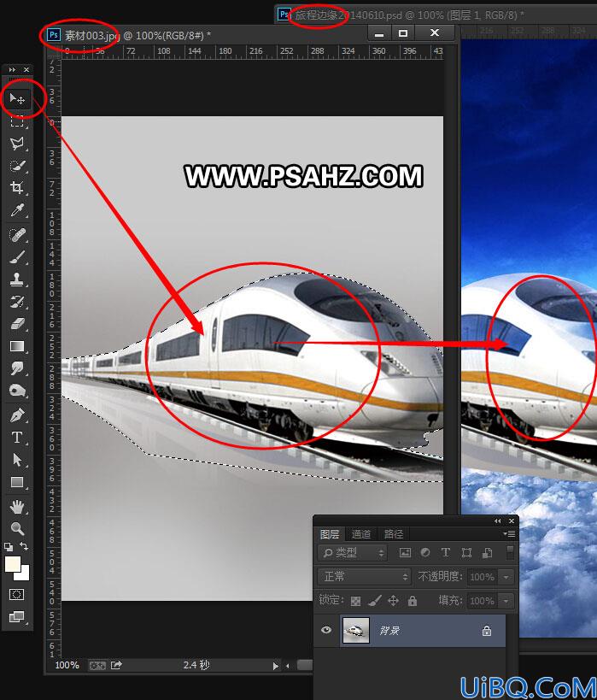The image size is (597, 700).
Task: Select the Move tool
Action: coord(17,98)
